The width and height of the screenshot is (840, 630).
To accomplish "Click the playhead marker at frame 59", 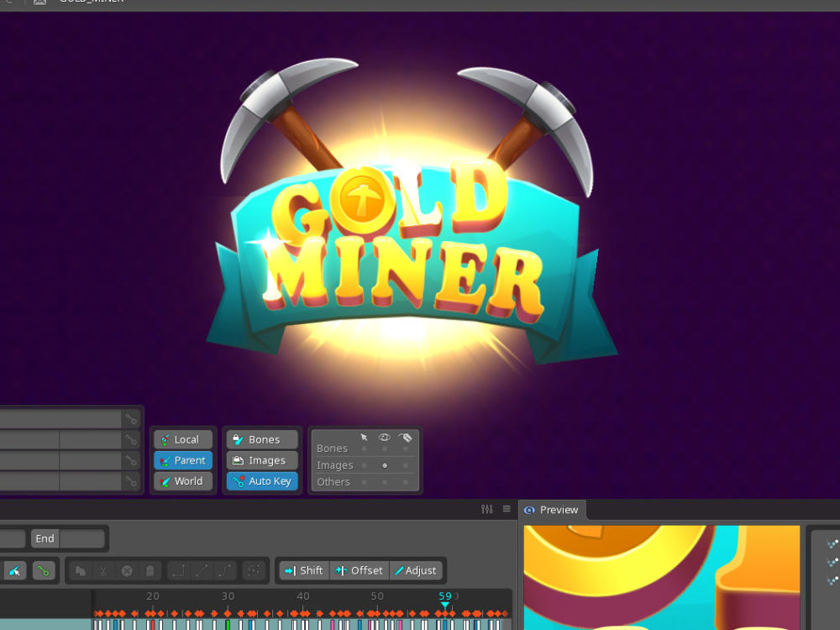I will pyautogui.click(x=444, y=606).
